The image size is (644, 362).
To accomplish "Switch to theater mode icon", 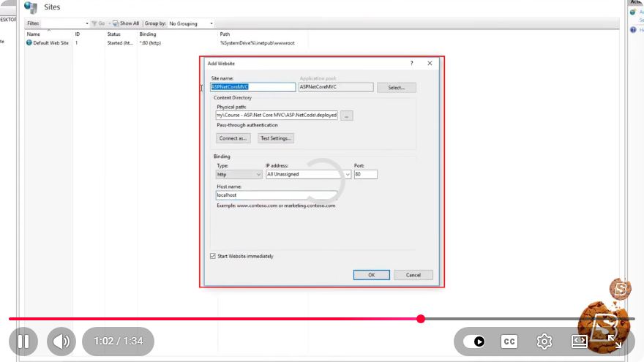I will click(579, 341).
